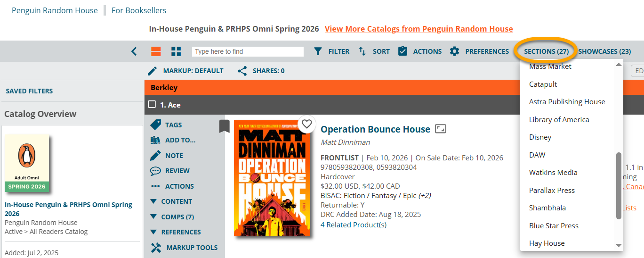Open the Operation Bounce House title link

375,129
